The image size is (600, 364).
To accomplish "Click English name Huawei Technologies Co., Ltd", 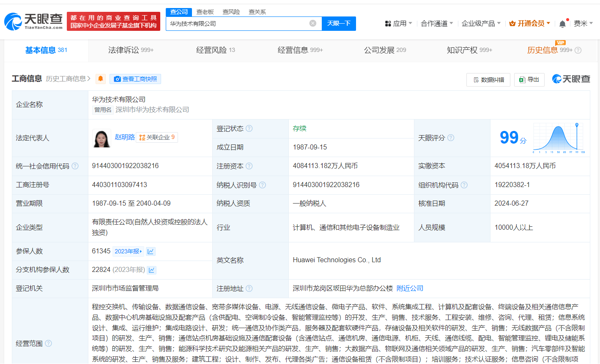I will (337, 260).
